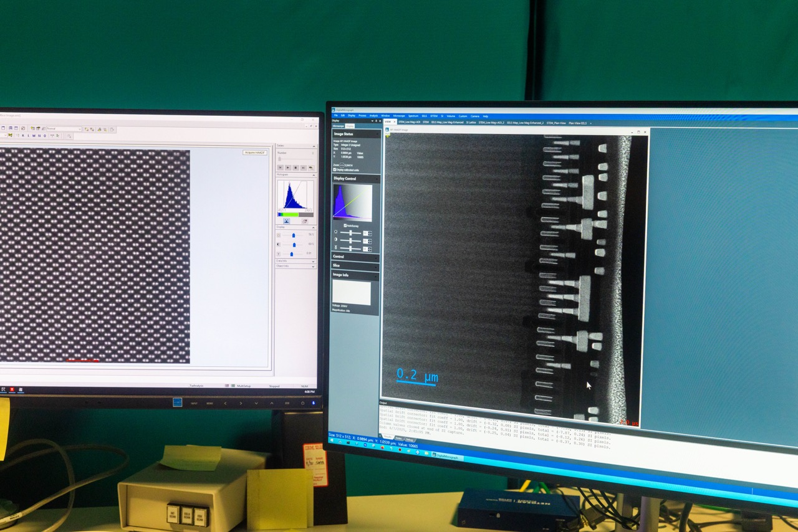Switch to the Si Lattice tab
This screenshot has width=798, height=532.
[x=470, y=123]
